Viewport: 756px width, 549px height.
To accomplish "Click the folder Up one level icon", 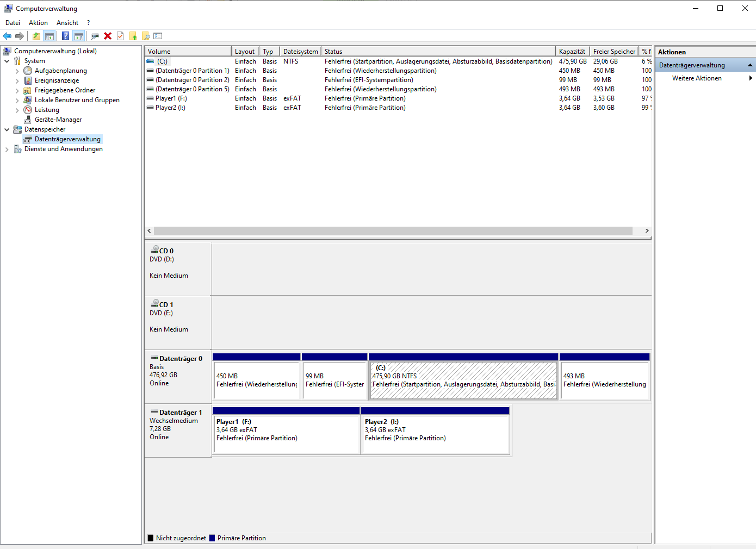I will click(36, 36).
